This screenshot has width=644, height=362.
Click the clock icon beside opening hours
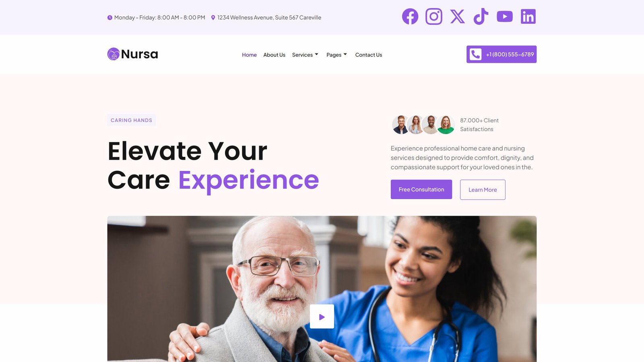(x=109, y=18)
